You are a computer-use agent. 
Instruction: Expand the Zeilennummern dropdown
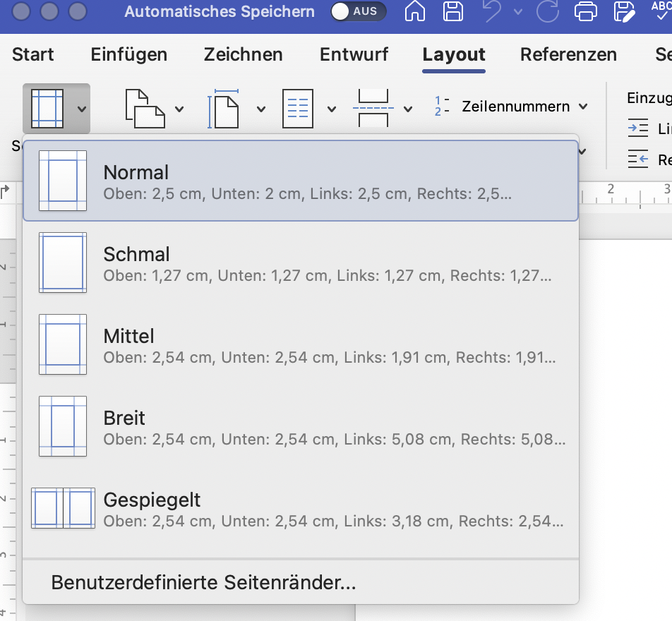click(583, 107)
